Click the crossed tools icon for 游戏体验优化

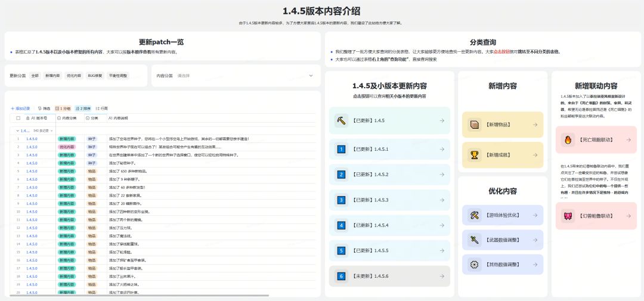475,215
